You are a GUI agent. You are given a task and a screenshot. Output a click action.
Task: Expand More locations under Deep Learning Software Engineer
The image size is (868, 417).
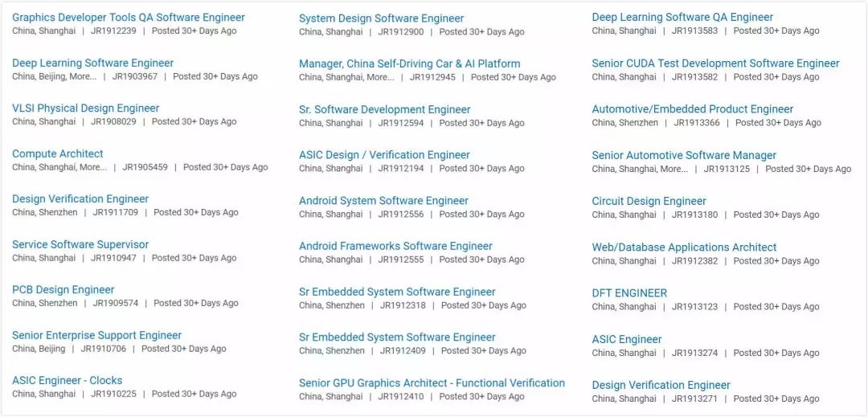click(x=82, y=76)
